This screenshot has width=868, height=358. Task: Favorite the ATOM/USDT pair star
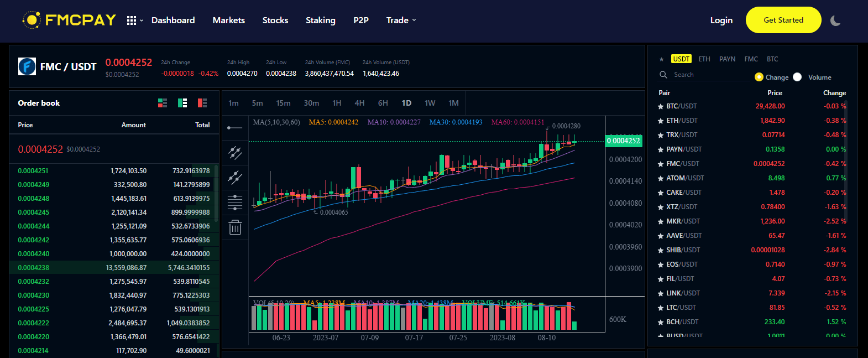click(661, 178)
